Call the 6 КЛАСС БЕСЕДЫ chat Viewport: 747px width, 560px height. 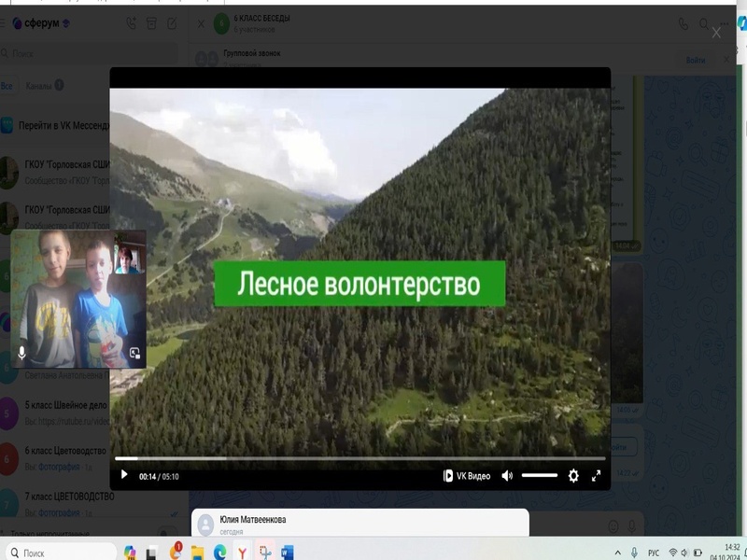pyautogui.click(x=684, y=24)
